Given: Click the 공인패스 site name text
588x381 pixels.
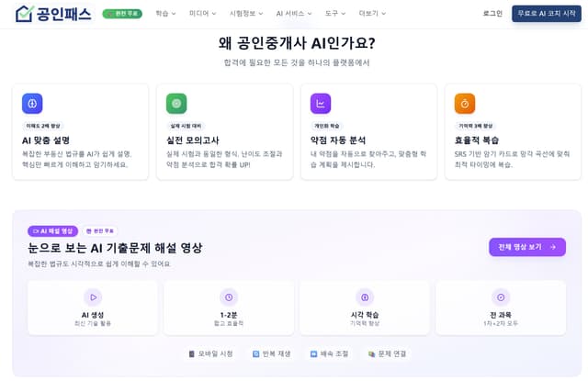Looking at the screenshot, I should [x=63, y=14].
